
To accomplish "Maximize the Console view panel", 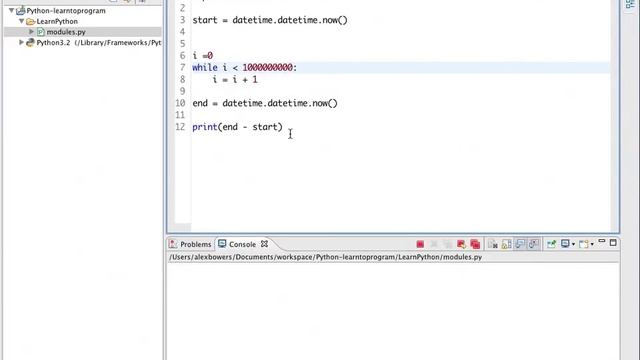I will (613, 243).
